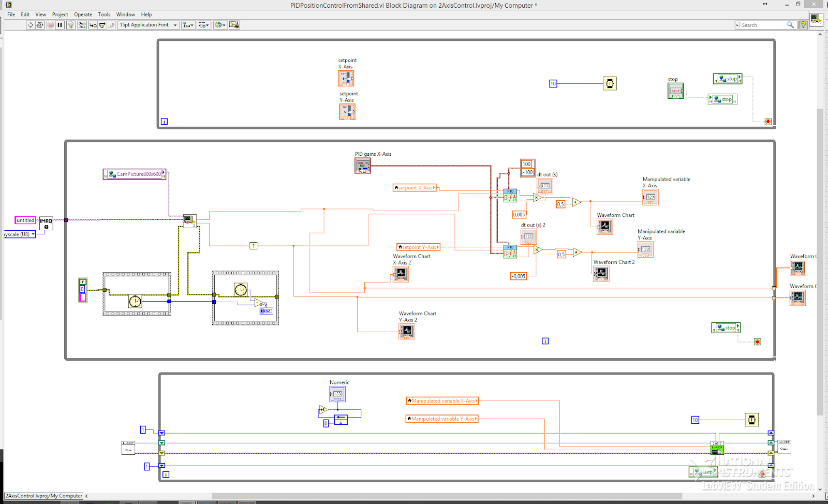Click the Run arrow toolbar button

coord(31,25)
